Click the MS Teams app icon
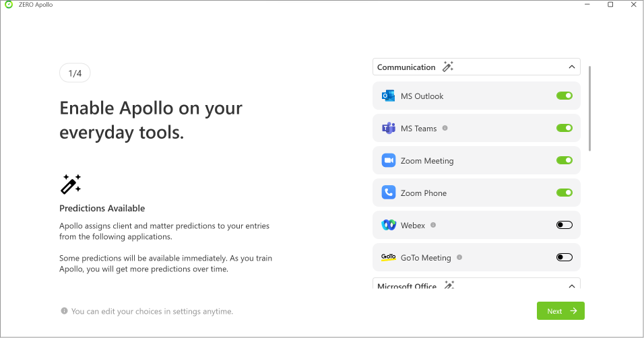Viewport: 644px width, 338px height. (389, 129)
